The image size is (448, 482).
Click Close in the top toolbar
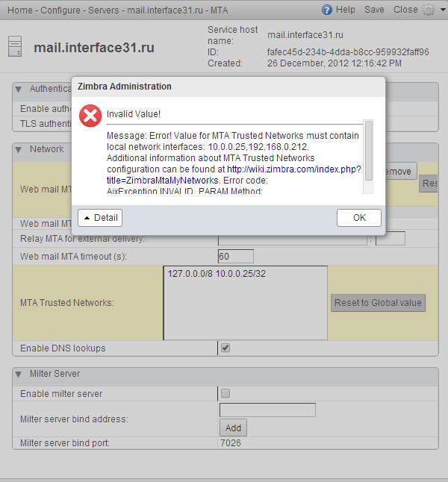pyautogui.click(x=405, y=10)
